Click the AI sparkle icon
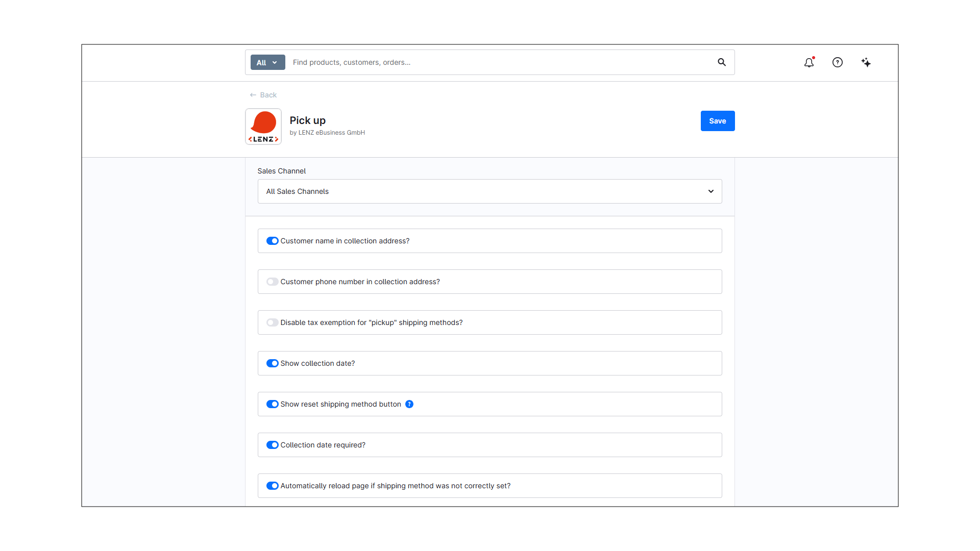Image resolution: width=980 pixels, height=551 pixels. [x=866, y=62]
